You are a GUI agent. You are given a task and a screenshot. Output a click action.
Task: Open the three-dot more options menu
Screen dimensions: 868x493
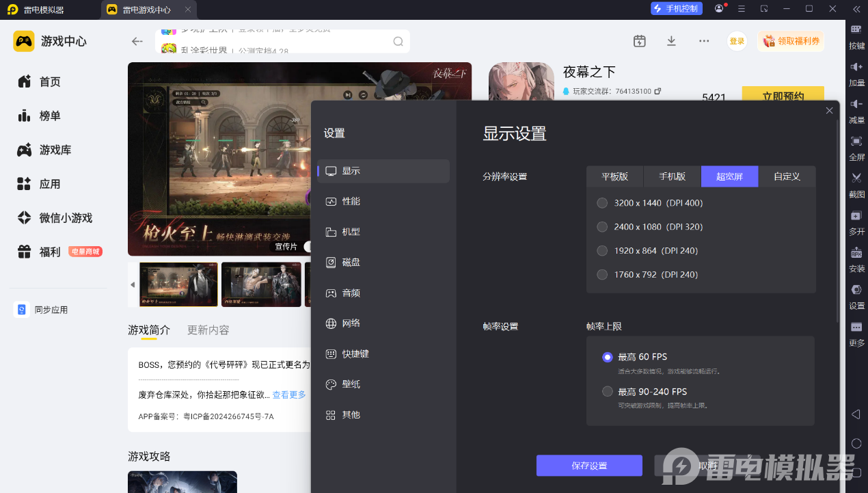pos(704,41)
